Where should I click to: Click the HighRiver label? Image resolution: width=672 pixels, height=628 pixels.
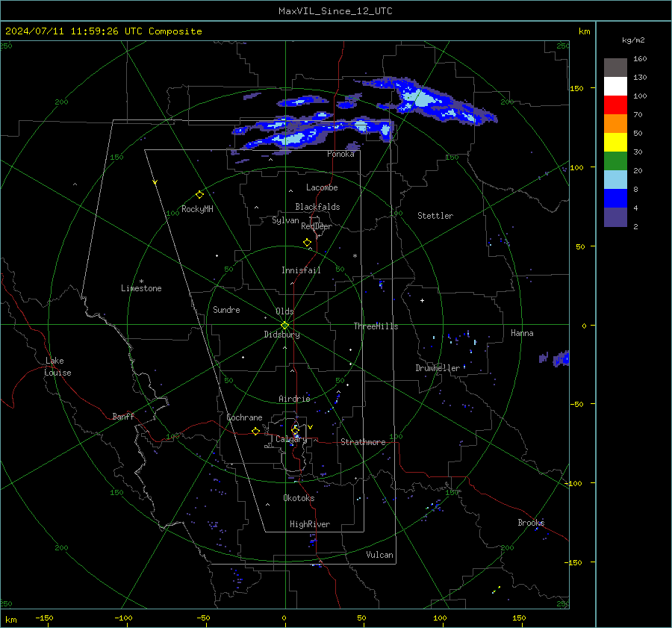point(310,524)
